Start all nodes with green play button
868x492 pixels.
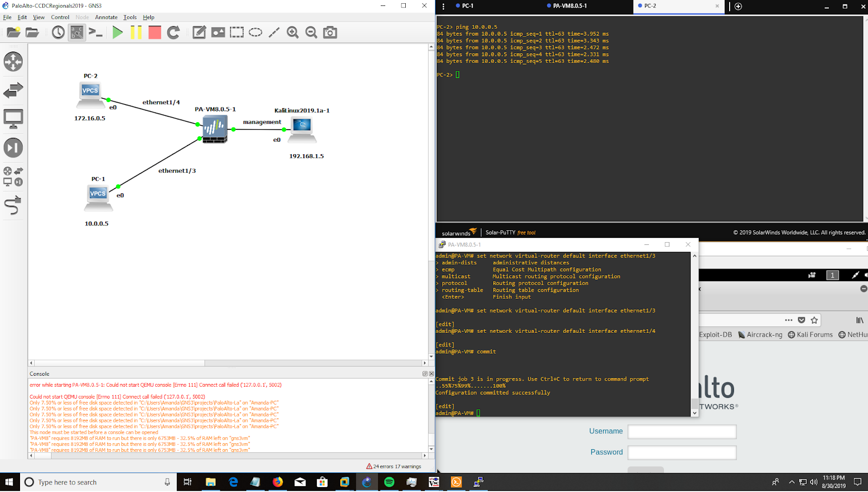pos(117,33)
